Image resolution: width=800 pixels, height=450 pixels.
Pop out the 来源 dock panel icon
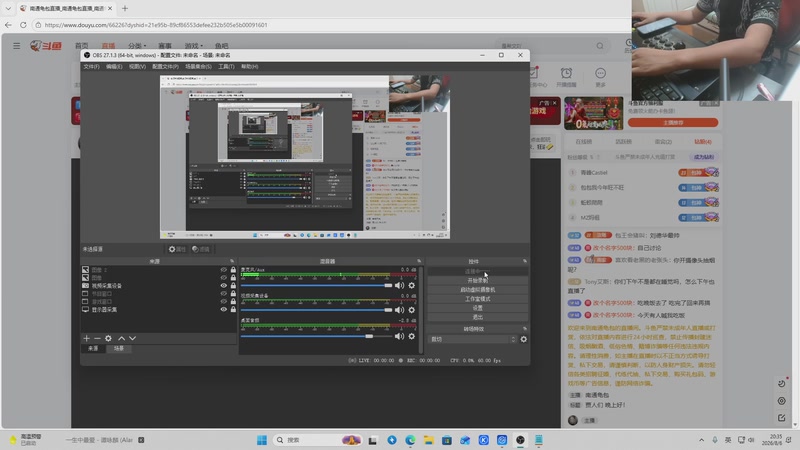pyautogui.click(x=232, y=261)
